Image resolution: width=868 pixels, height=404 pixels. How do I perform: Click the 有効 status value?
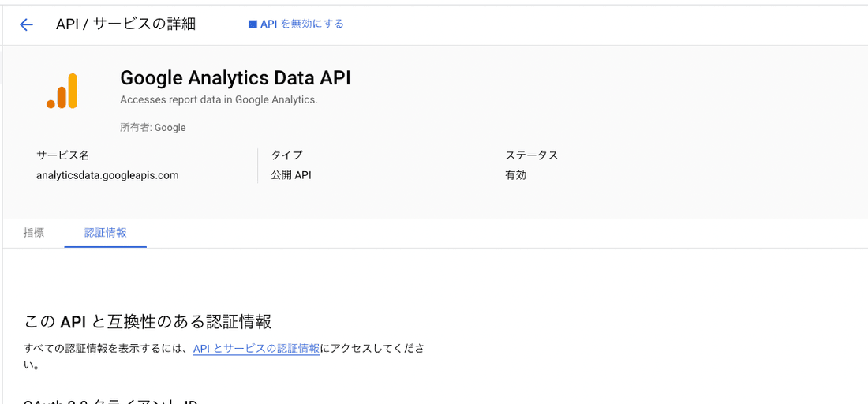coord(515,175)
